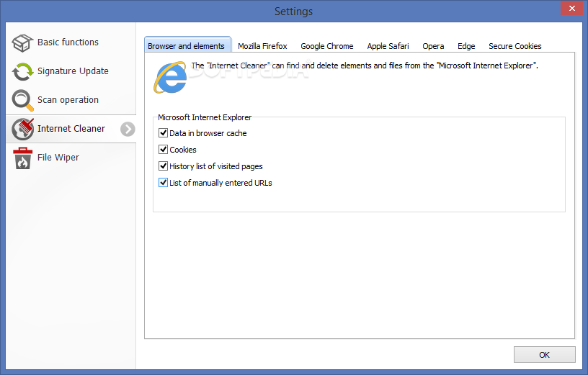This screenshot has height=375, width=588.
Task: Click the Basic functions box icon
Action: coord(22,42)
